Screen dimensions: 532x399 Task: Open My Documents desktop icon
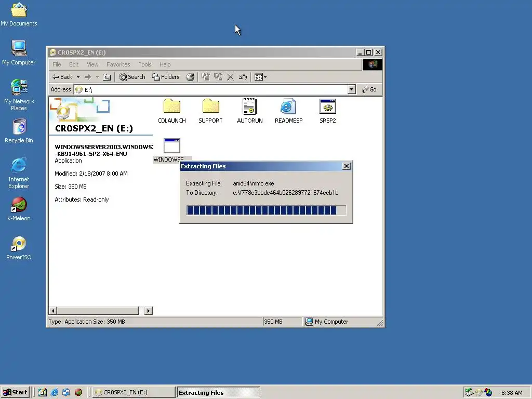[x=19, y=14]
